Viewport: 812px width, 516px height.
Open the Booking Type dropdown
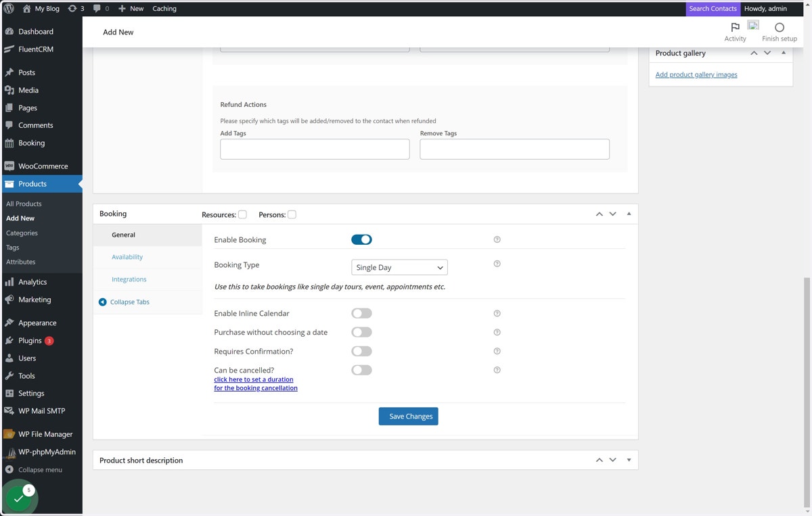[399, 267]
